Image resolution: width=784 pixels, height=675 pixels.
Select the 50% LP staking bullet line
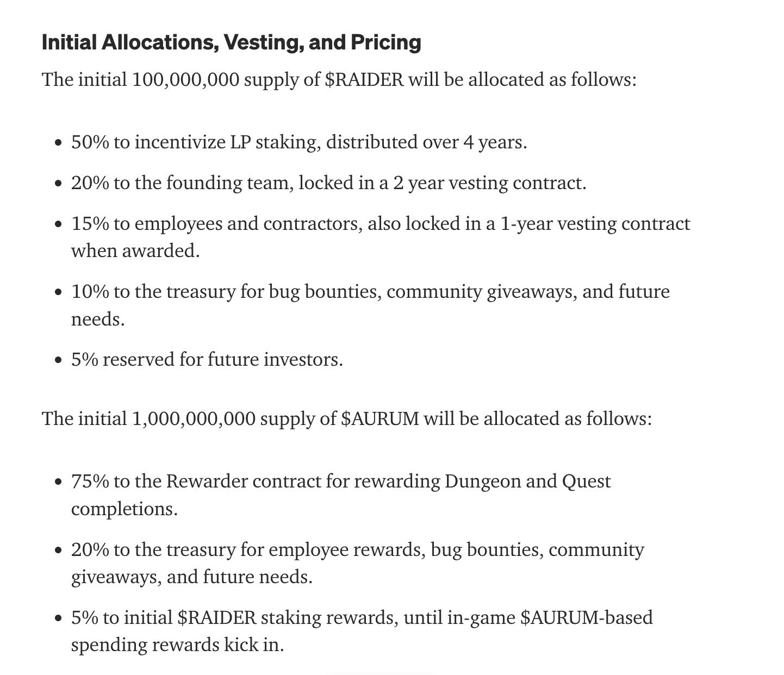(x=299, y=142)
